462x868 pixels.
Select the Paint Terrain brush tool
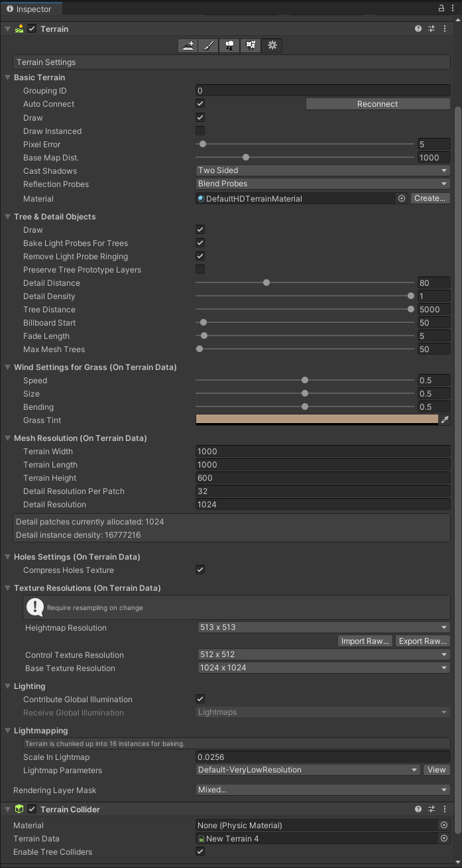tap(209, 46)
